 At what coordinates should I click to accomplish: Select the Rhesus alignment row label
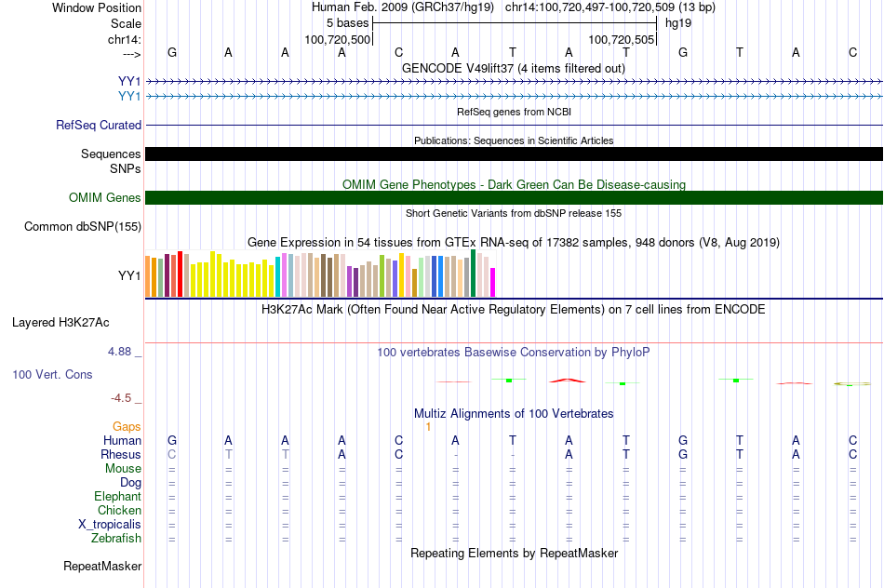[121, 455]
